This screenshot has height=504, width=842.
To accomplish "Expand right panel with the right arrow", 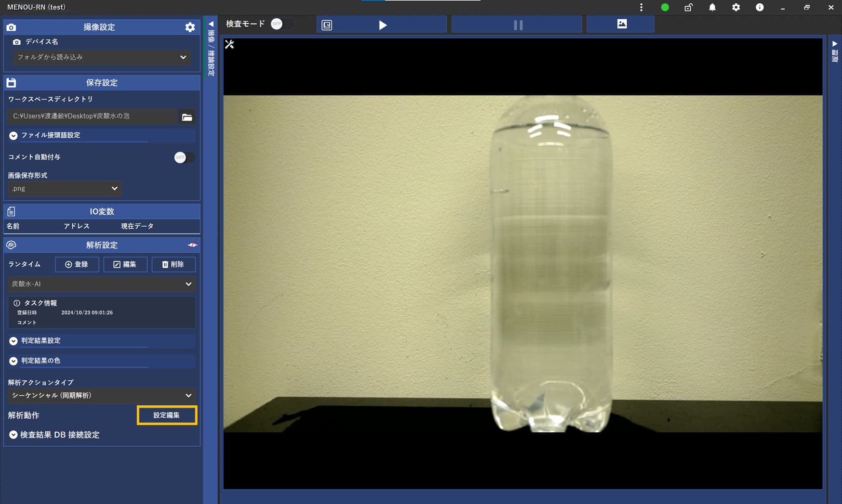I will point(835,44).
